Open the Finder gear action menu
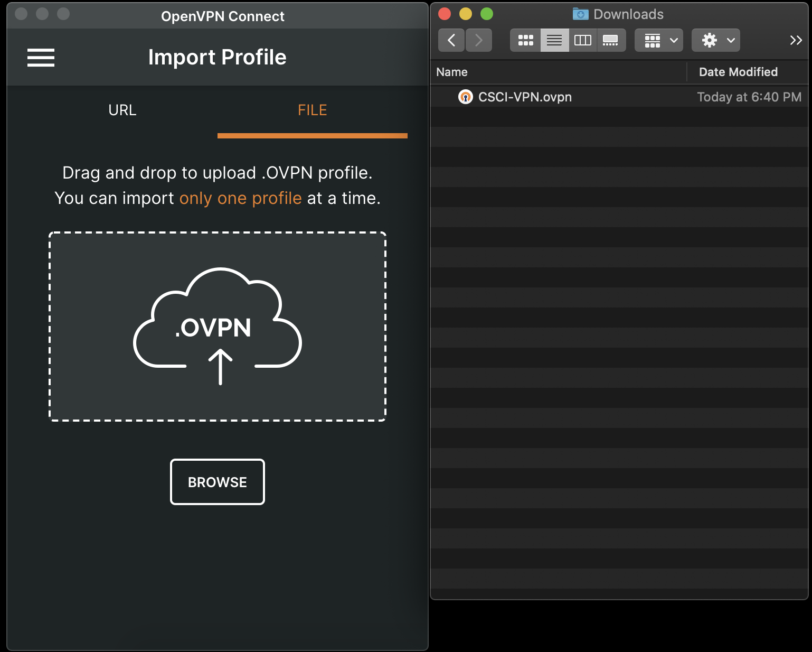The image size is (812, 652). [716, 40]
